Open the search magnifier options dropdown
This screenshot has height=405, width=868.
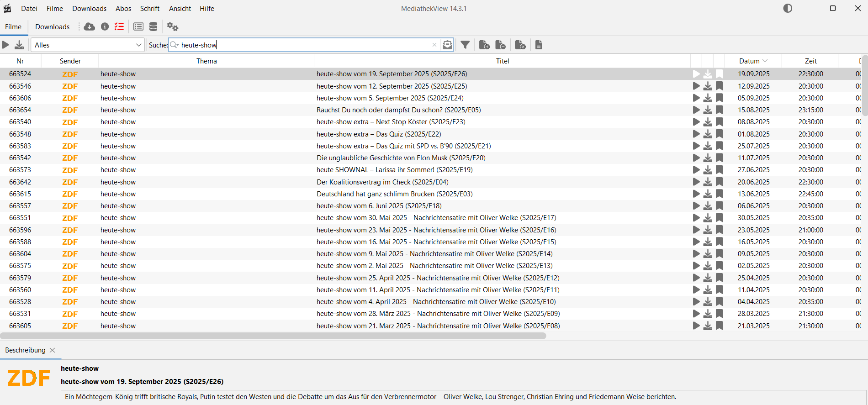coord(175,45)
